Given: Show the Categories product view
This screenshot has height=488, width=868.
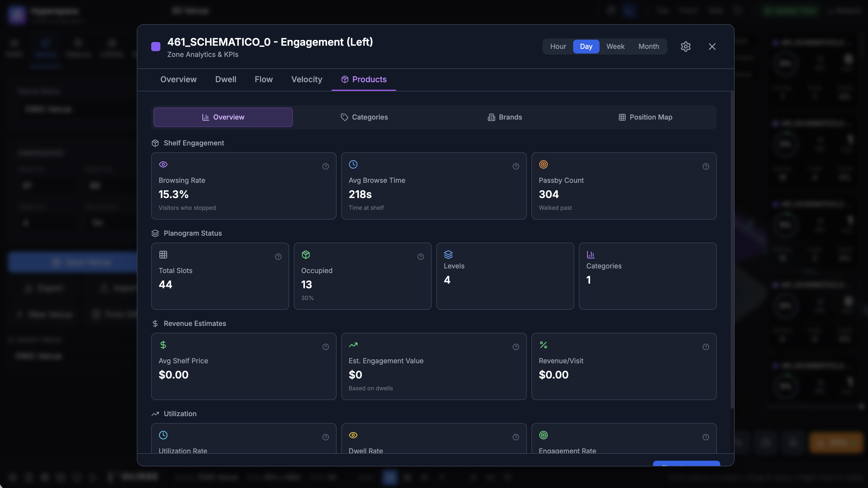Looking at the screenshot, I should (x=364, y=117).
